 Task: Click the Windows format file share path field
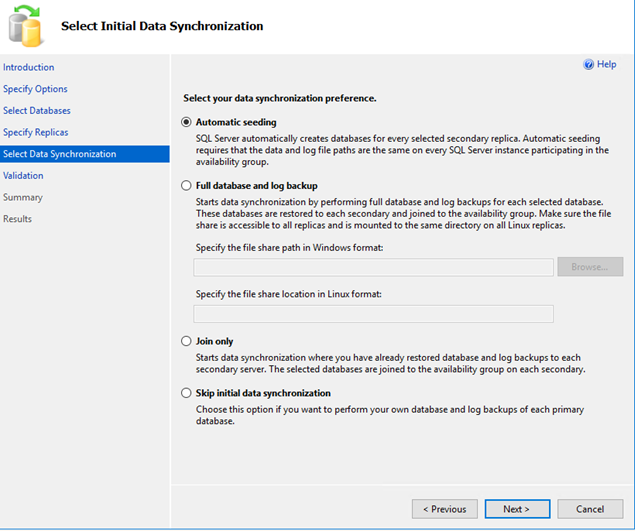pos(373,268)
